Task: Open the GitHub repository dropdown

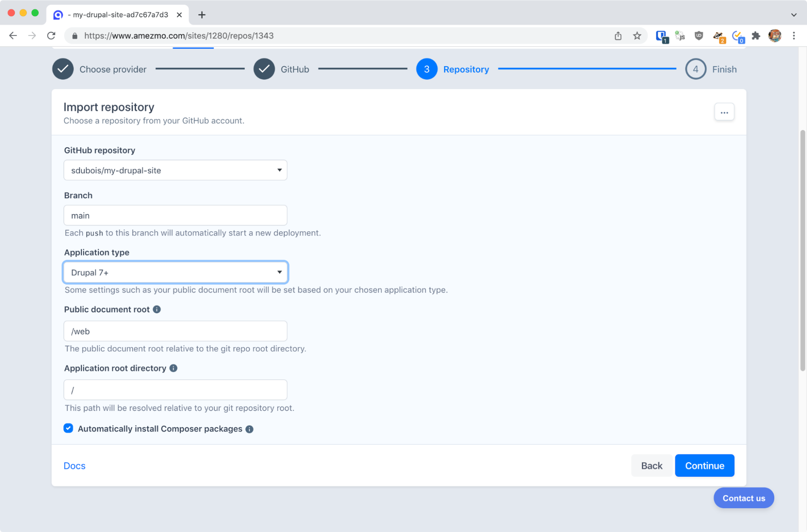Action: (x=175, y=170)
